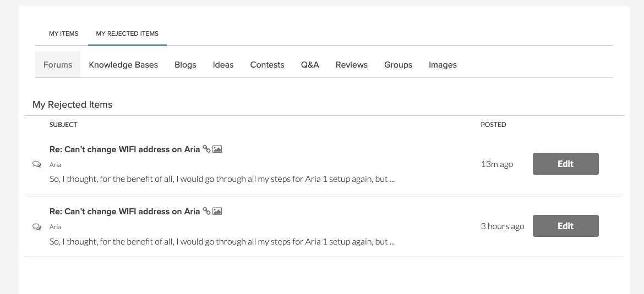This screenshot has width=644, height=294.
Task: Show the Contests tab
Action: (x=267, y=65)
